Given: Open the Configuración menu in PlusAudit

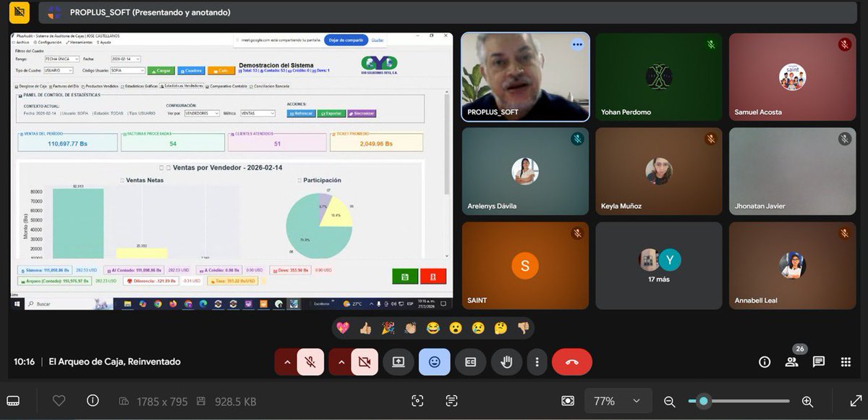Looking at the screenshot, I should click(x=48, y=42).
